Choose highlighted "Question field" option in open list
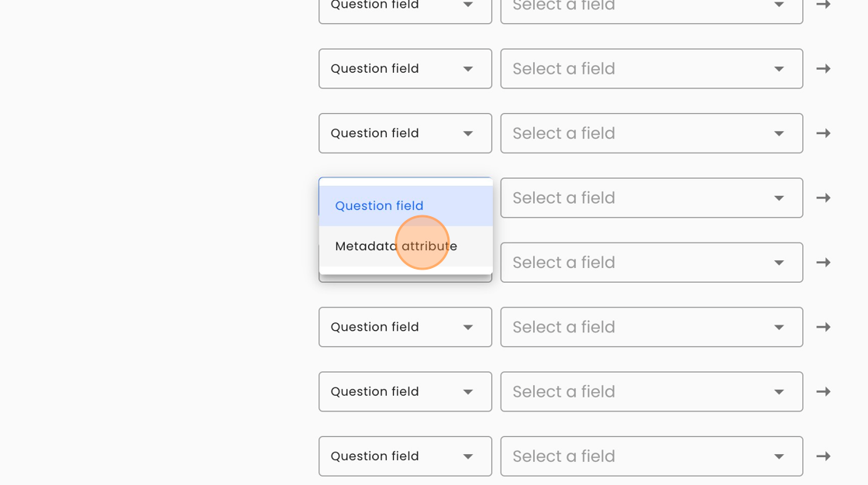The width and height of the screenshot is (868, 485). [379, 206]
